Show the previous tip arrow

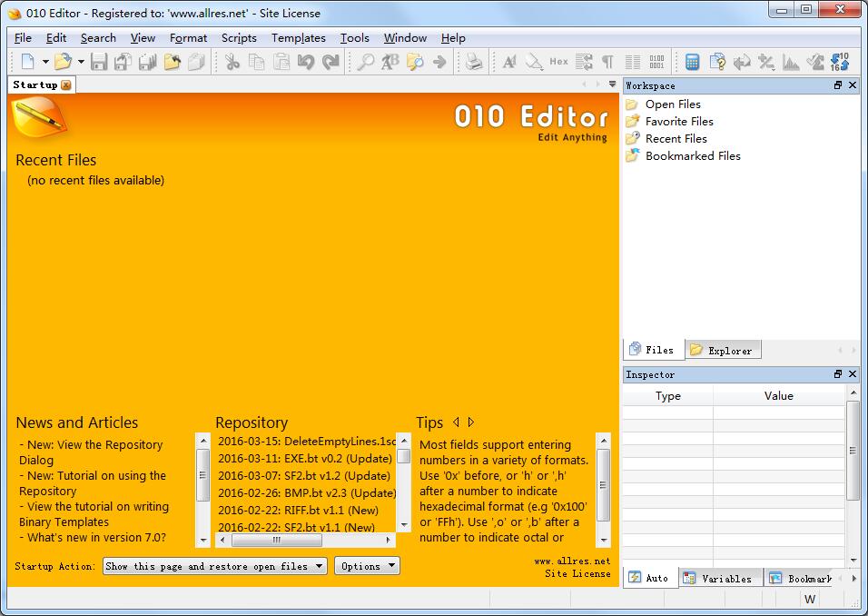coord(456,422)
